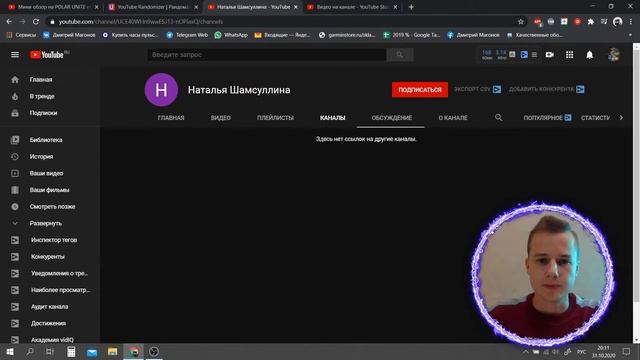Open Windows Start menu
Image resolution: width=640 pixels, height=360 pixels.
10,351
